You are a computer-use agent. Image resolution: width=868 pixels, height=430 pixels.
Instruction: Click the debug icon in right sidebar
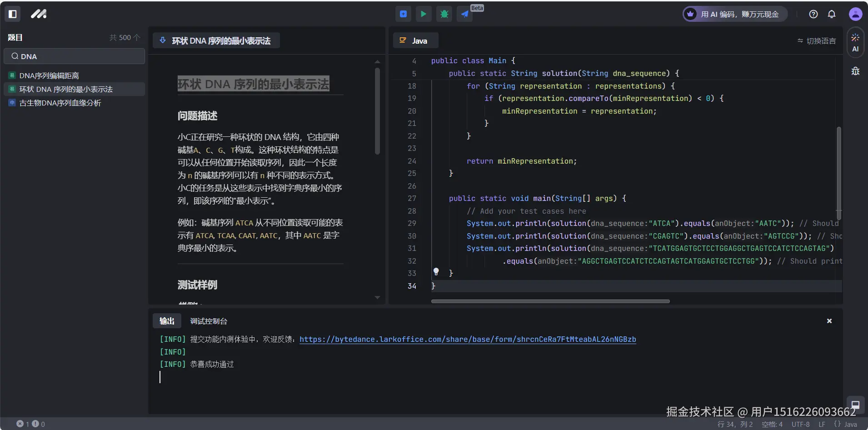coord(855,71)
